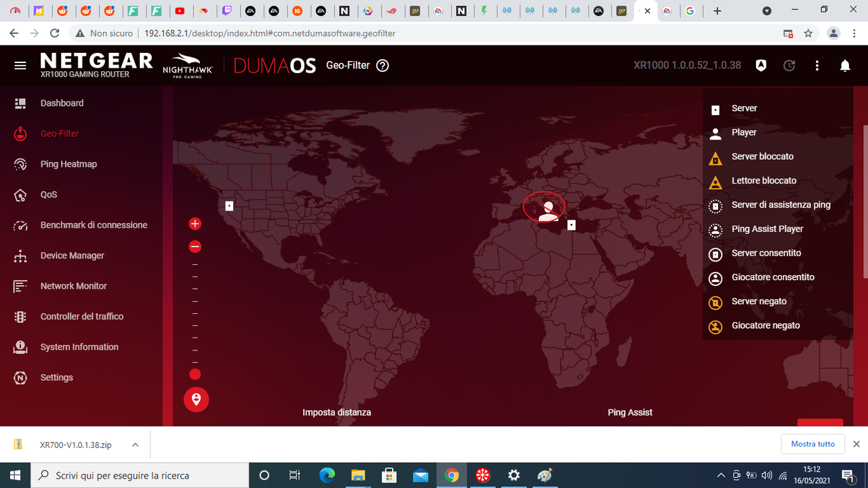
Task: Click the address bar URL
Action: coord(270,33)
